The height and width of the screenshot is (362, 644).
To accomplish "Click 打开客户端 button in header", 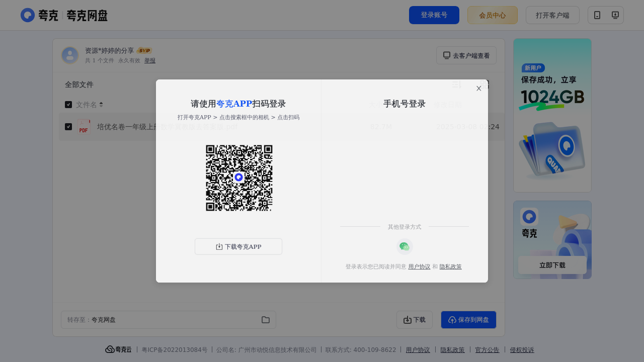I will (552, 15).
